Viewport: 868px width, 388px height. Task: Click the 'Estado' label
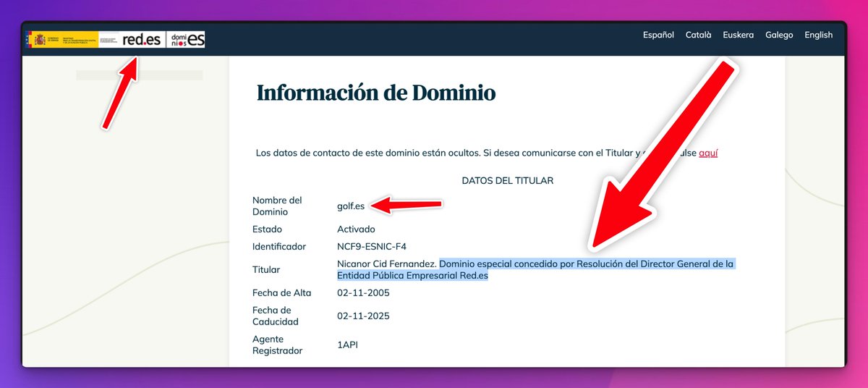tap(267, 229)
